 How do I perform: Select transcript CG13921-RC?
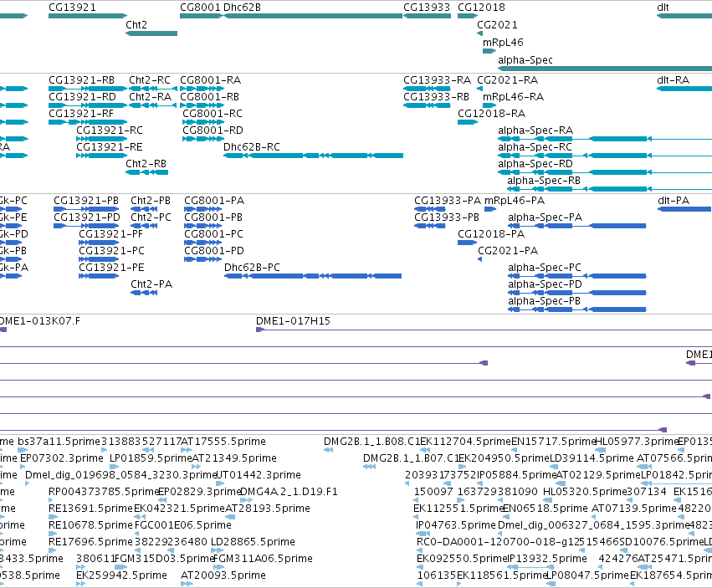click(110, 130)
